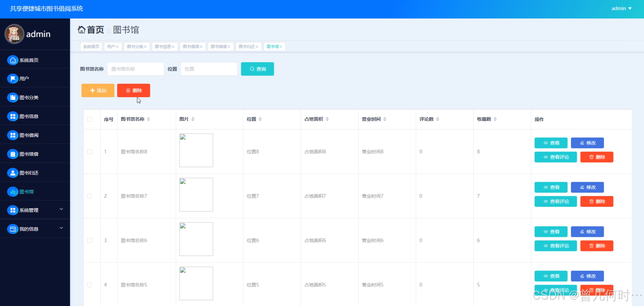644x306 pixels.
Task: Switch to the 系统首页 tab
Action: point(91,47)
